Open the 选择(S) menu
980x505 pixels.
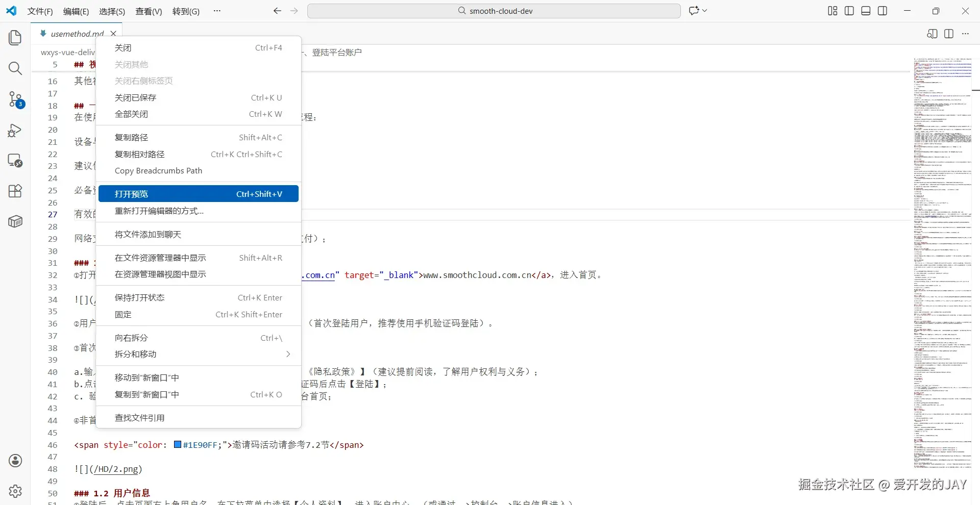(112, 11)
